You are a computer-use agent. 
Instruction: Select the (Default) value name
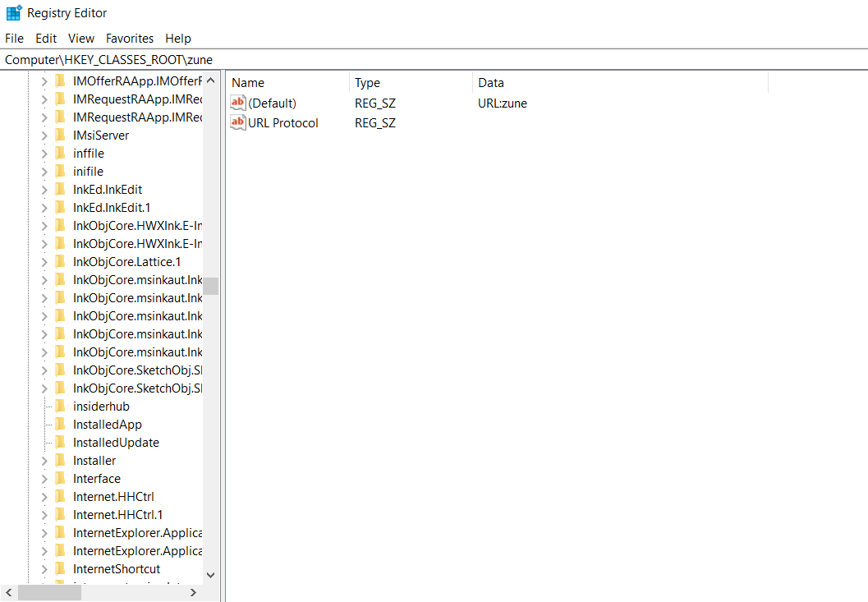coord(273,103)
